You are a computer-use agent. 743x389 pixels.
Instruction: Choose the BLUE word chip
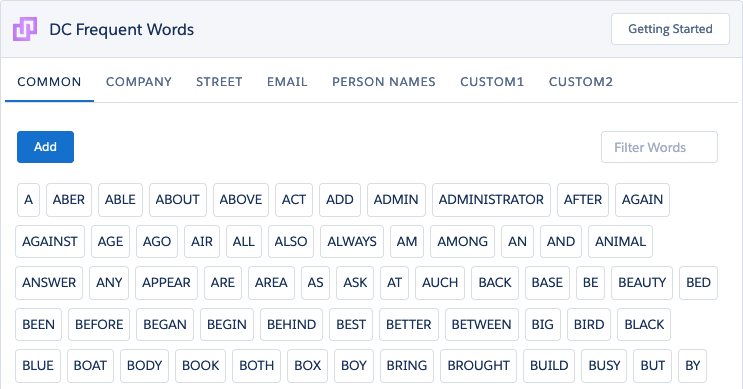pos(38,366)
